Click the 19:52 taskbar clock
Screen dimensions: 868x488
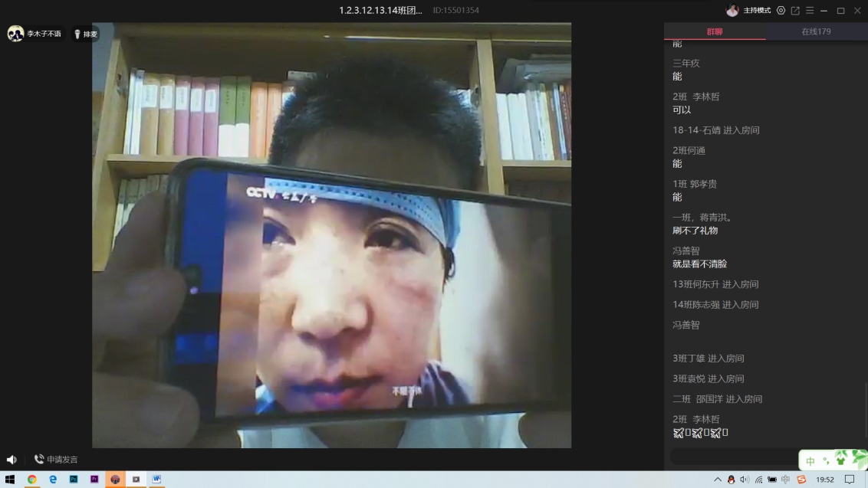825,480
